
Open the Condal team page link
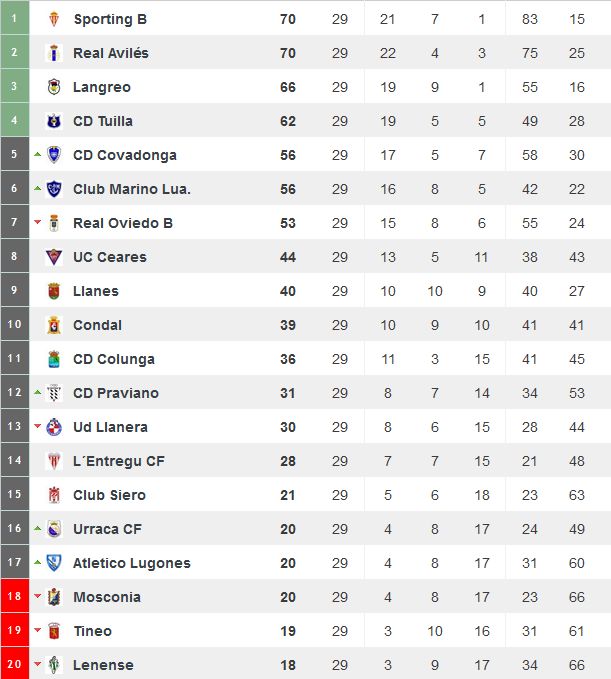97,325
